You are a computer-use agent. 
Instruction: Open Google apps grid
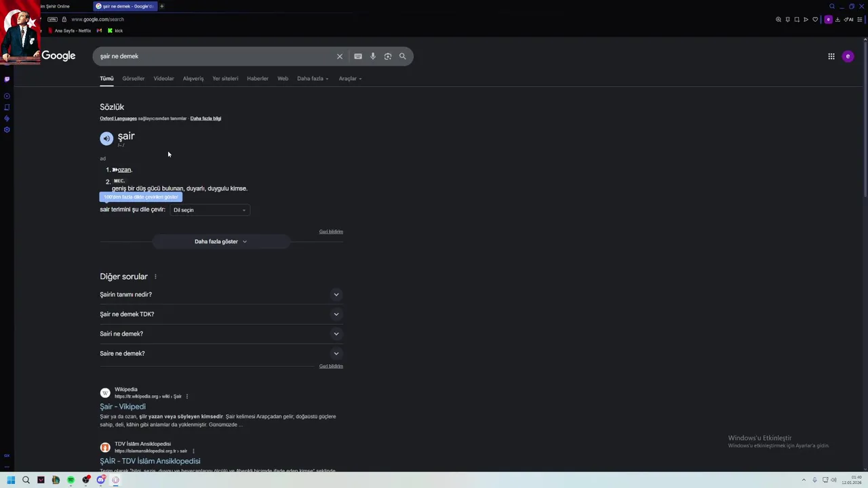[x=831, y=56]
